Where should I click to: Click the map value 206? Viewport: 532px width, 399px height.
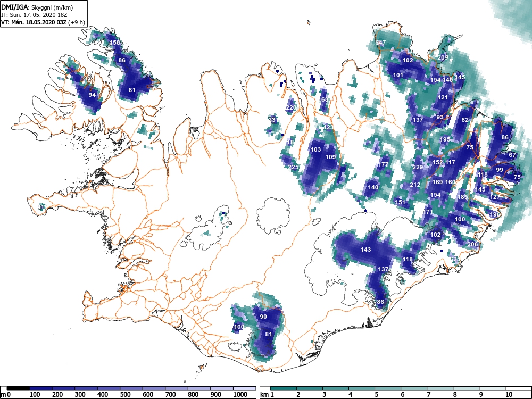pyautogui.click(x=472, y=244)
